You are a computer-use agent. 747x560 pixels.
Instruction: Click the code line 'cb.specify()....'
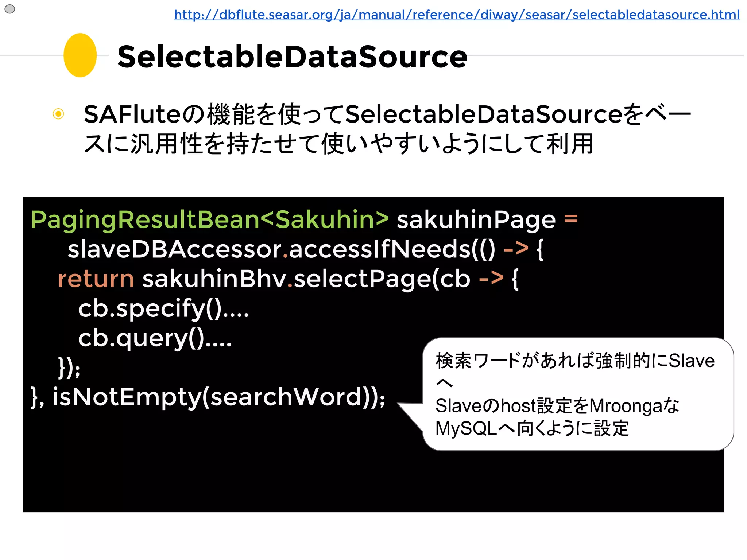click(163, 309)
